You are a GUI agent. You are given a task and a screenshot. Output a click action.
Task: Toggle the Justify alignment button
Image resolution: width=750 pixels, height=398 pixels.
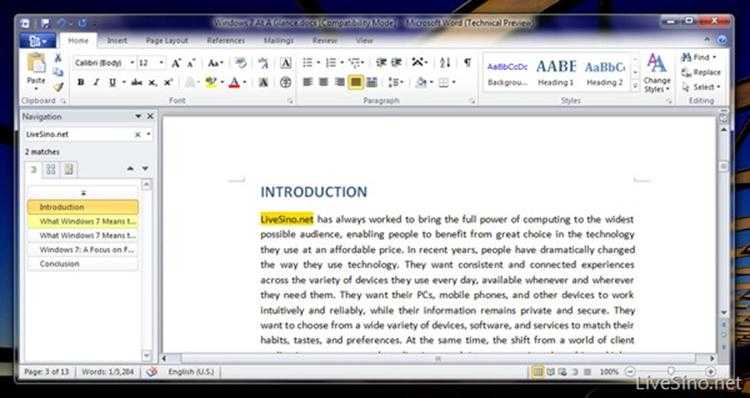(355, 83)
